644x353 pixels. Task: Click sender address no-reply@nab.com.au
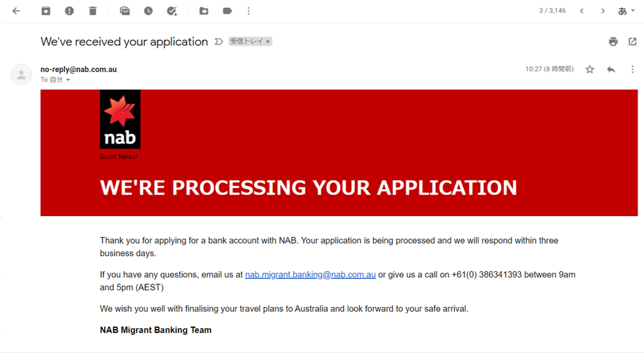point(79,69)
